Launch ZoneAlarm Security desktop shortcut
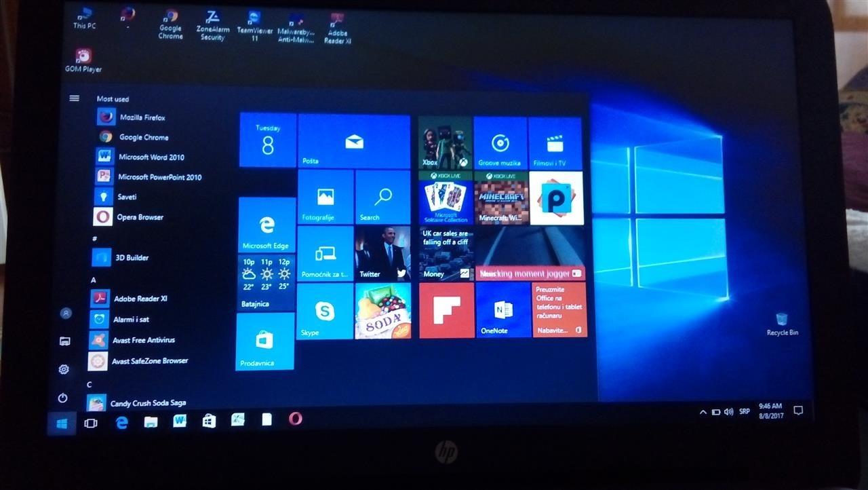 (212, 25)
